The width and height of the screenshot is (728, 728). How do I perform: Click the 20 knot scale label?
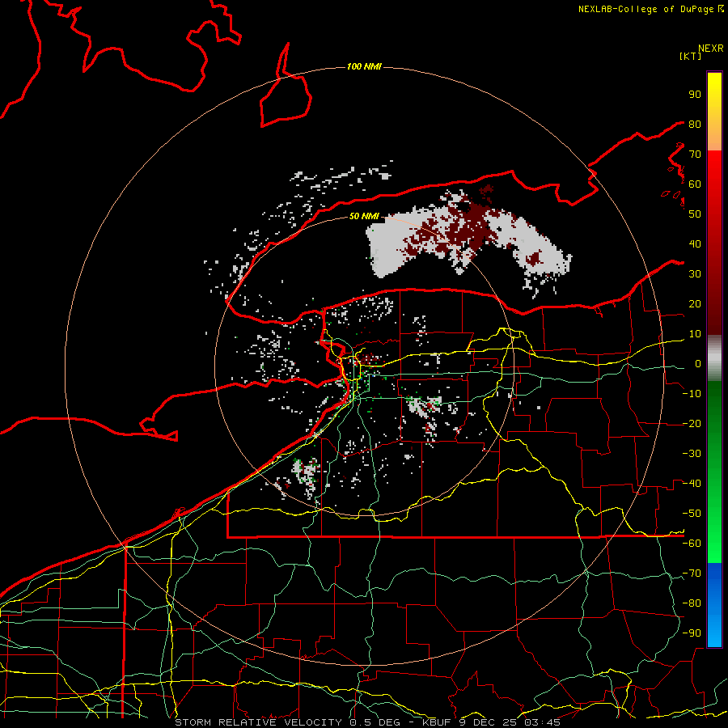(695, 303)
